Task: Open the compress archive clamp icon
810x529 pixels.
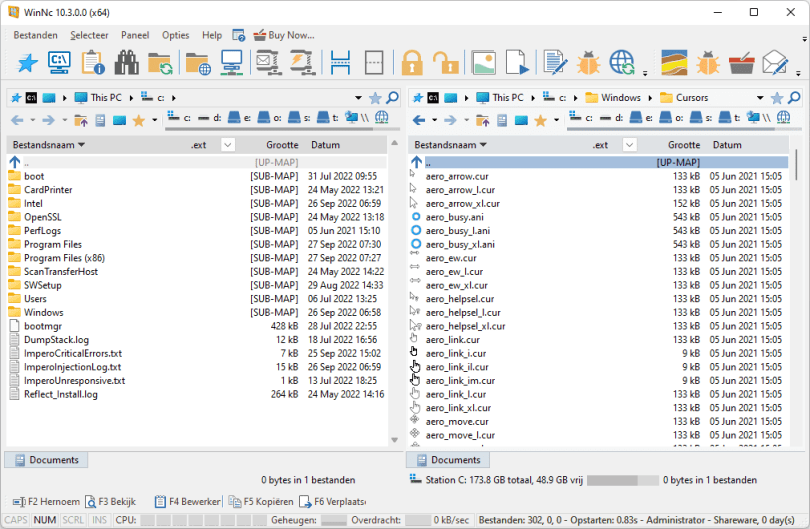Action: tap(268, 63)
